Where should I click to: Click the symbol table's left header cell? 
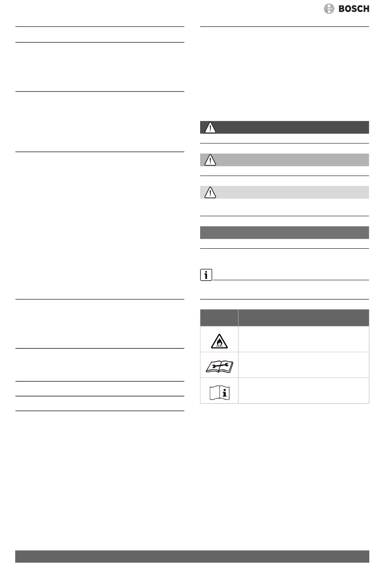219,318
